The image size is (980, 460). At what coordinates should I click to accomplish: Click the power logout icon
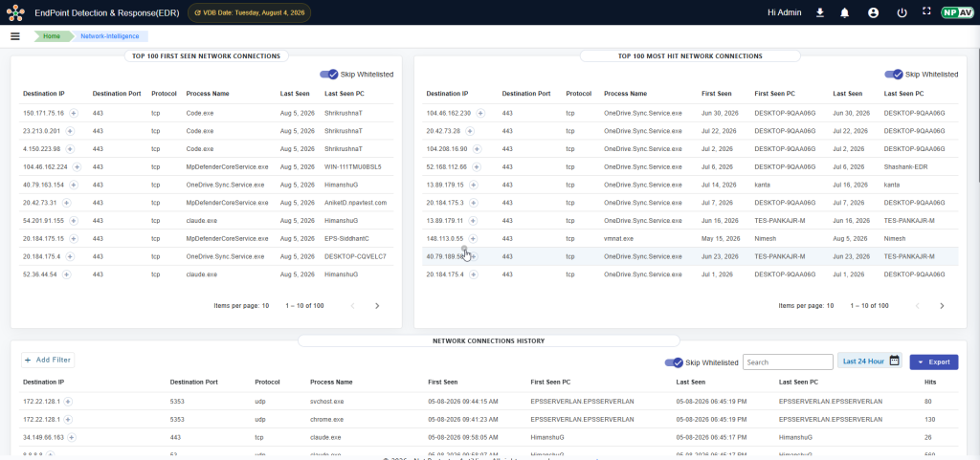click(x=902, y=12)
